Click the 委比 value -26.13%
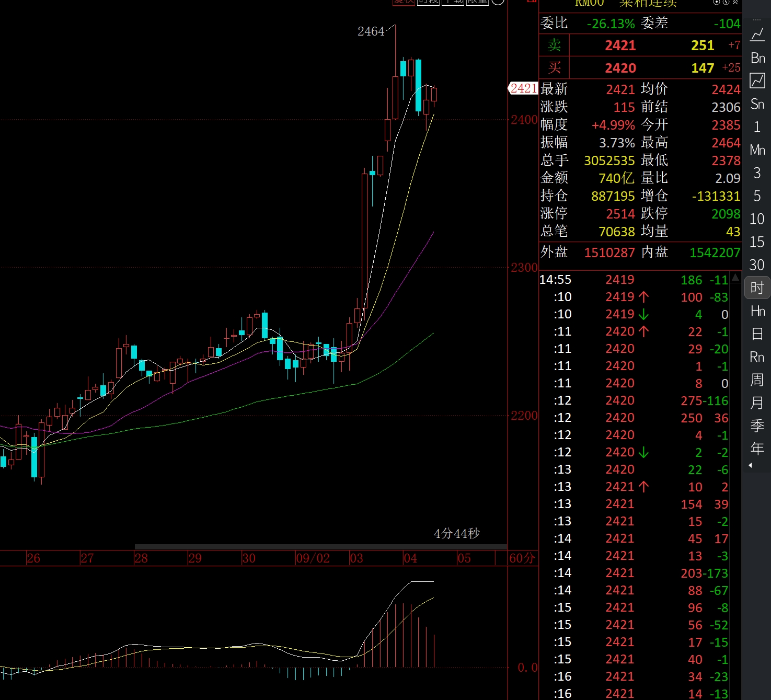The height and width of the screenshot is (700, 771). (611, 24)
